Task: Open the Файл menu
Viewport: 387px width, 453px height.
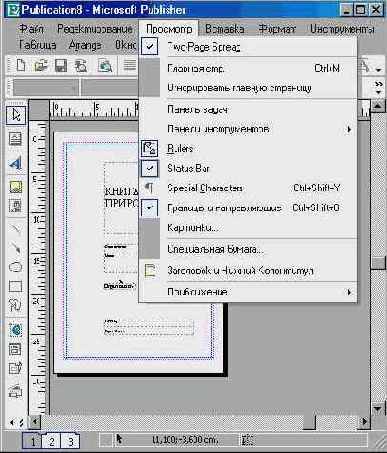Action: coord(31,29)
